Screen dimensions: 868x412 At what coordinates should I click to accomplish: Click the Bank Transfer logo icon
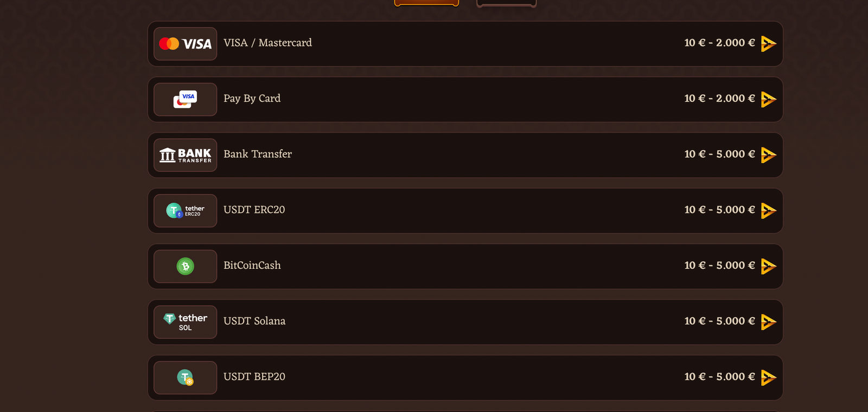pyautogui.click(x=185, y=155)
